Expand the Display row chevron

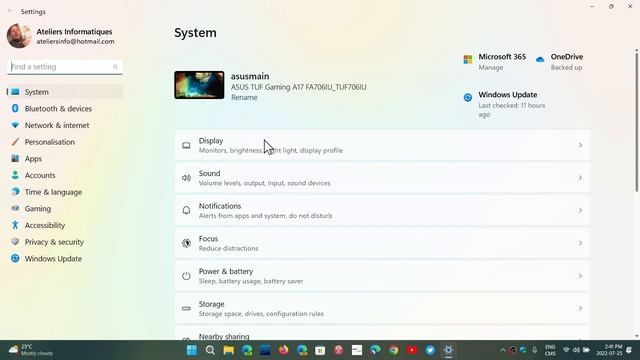[x=580, y=145]
